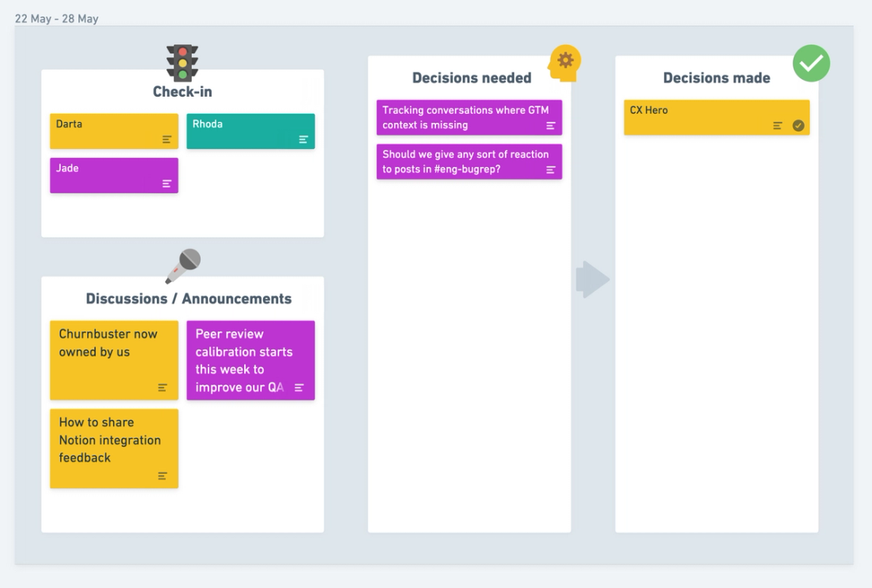Toggle the done checkmark on the CX Hero card
Image resolution: width=872 pixels, height=588 pixels.
coord(798,126)
